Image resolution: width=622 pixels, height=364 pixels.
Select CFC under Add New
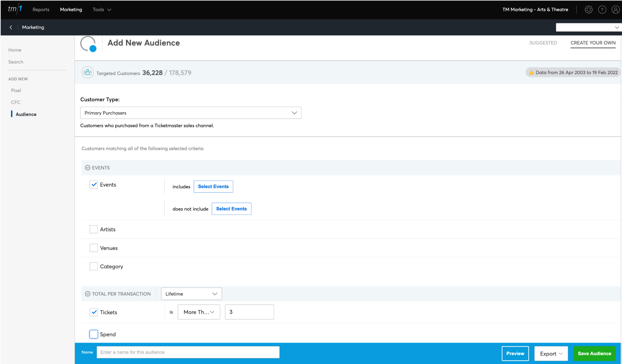pyautogui.click(x=16, y=102)
